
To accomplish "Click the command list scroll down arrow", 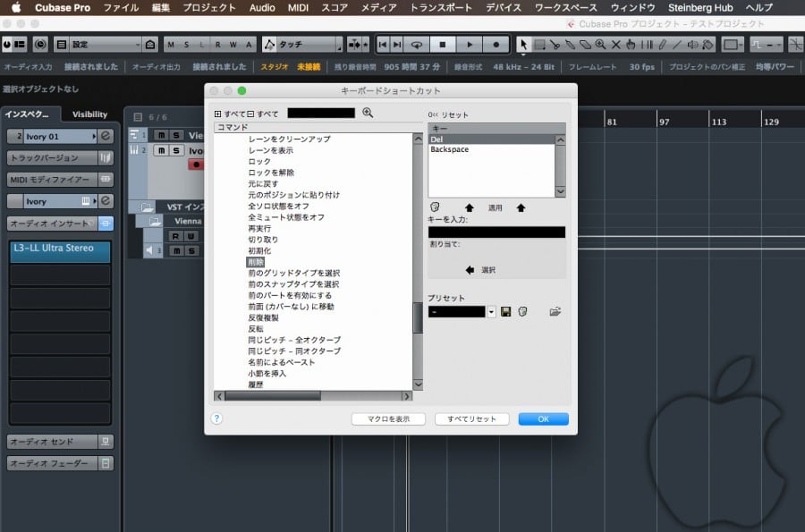I will point(418,384).
